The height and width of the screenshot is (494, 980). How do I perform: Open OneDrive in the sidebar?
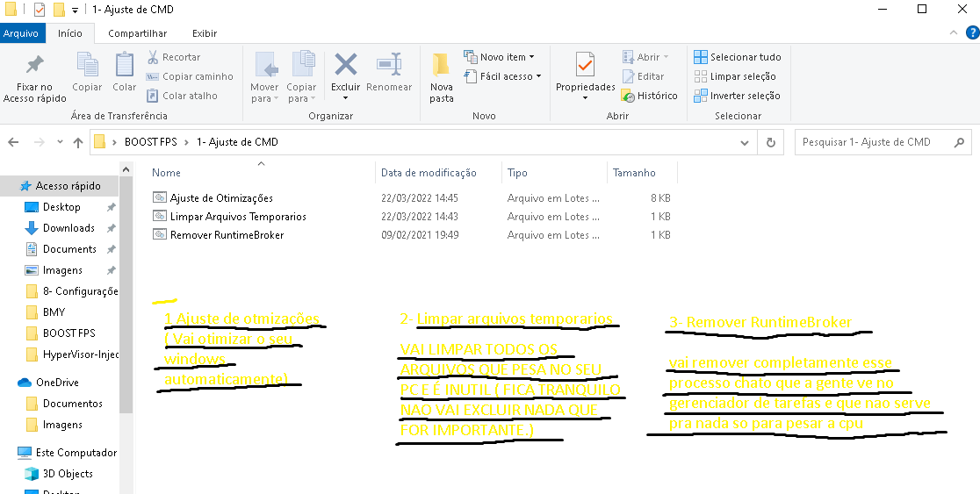coord(57,383)
